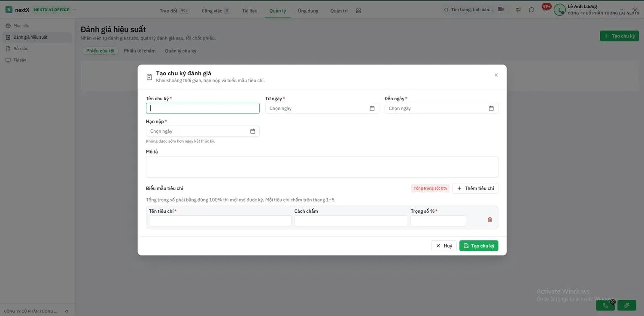Switch to the Phiếu của tôi tab
The image size is (644, 316).
tap(100, 51)
